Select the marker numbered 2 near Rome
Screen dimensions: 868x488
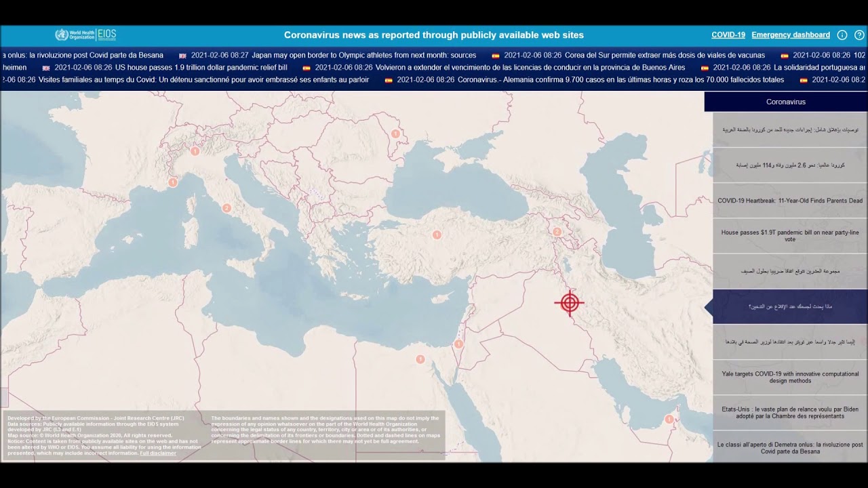pyautogui.click(x=226, y=208)
